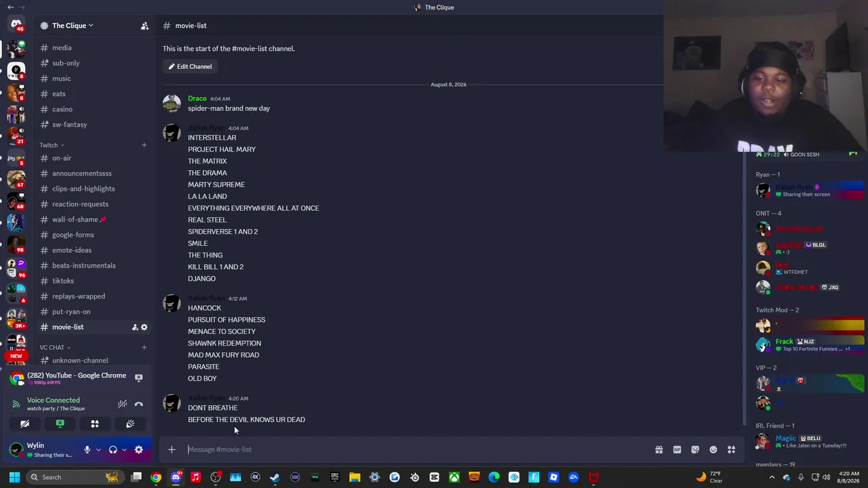Open the sticker picker

(x=695, y=449)
